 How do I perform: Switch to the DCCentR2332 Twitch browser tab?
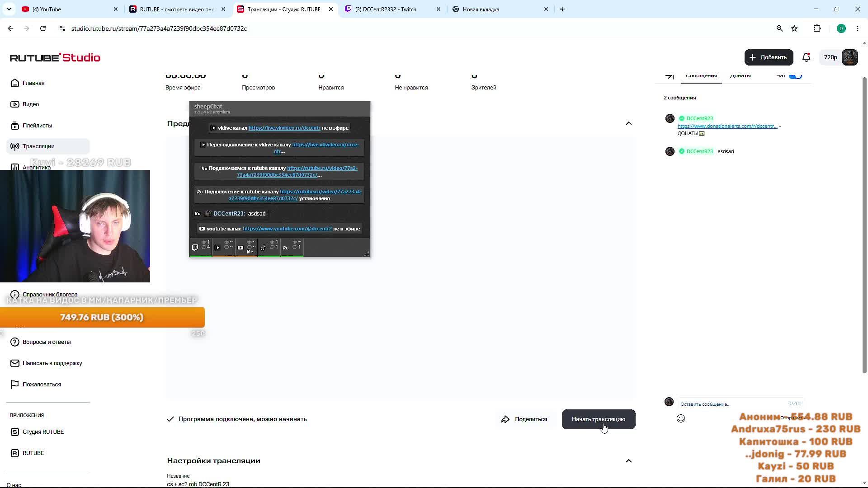(x=392, y=9)
